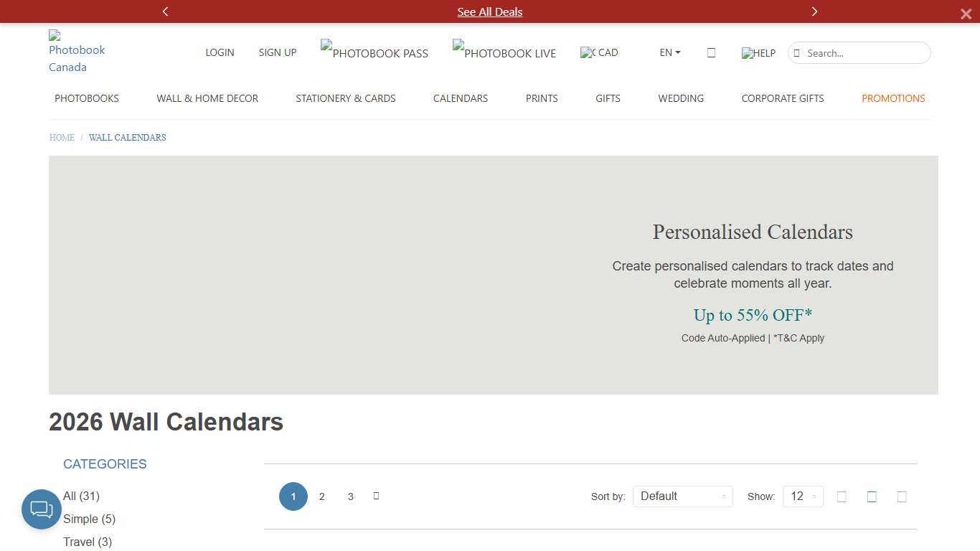This screenshot has height=551, width=980.
Task: Click the live chat bubble icon
Action: click(x=42, y=509)
